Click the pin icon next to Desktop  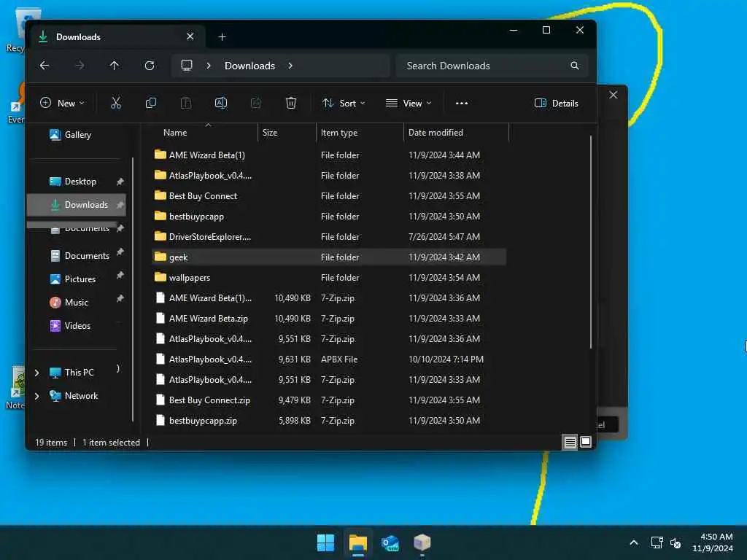(120, 182)
